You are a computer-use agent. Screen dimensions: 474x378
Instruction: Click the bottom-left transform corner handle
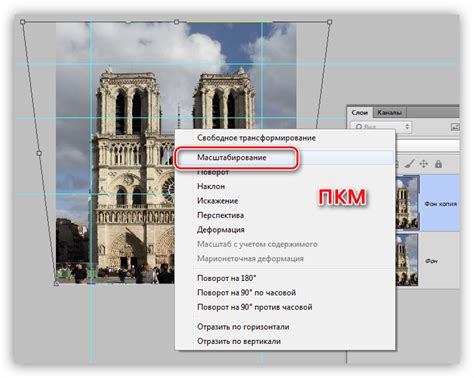[x=56, y=283]
